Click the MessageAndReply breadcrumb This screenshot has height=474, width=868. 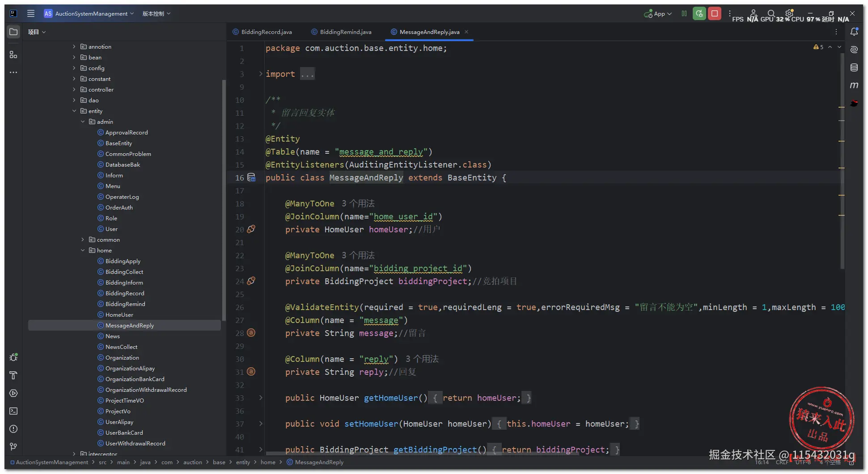[315, 462]
